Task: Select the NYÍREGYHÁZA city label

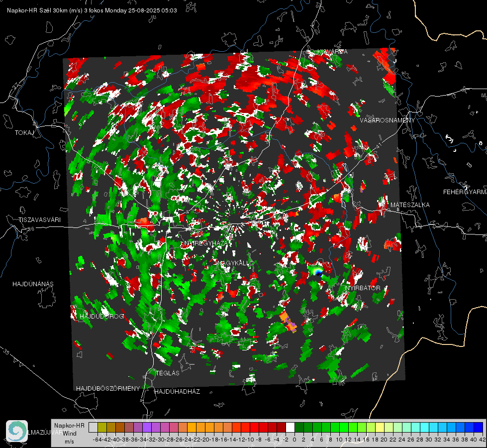Action: pyautogui.click(x=207, y=243)
